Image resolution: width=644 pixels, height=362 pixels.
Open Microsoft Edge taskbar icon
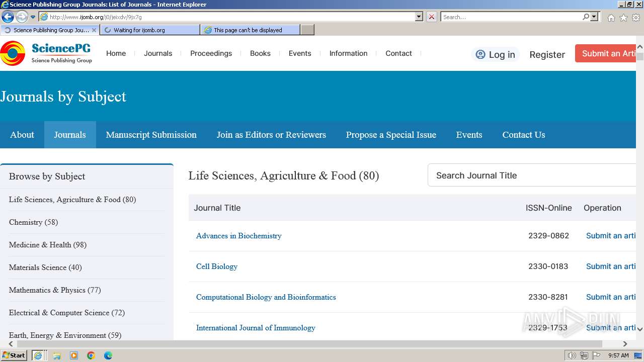coord(108,355)
